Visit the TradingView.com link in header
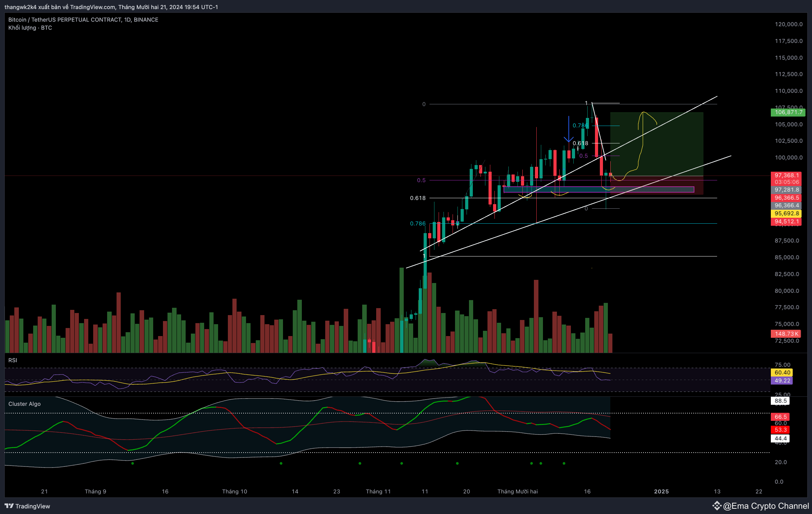 tap(92, 7)
